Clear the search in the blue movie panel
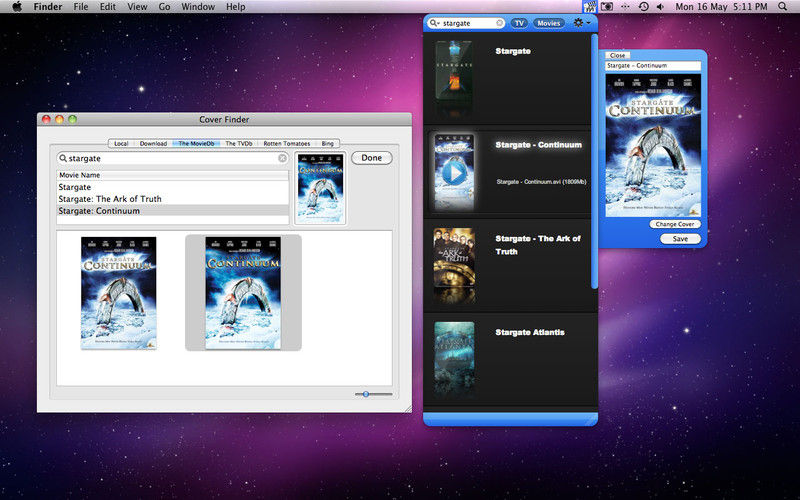 (x=499, y=23)
